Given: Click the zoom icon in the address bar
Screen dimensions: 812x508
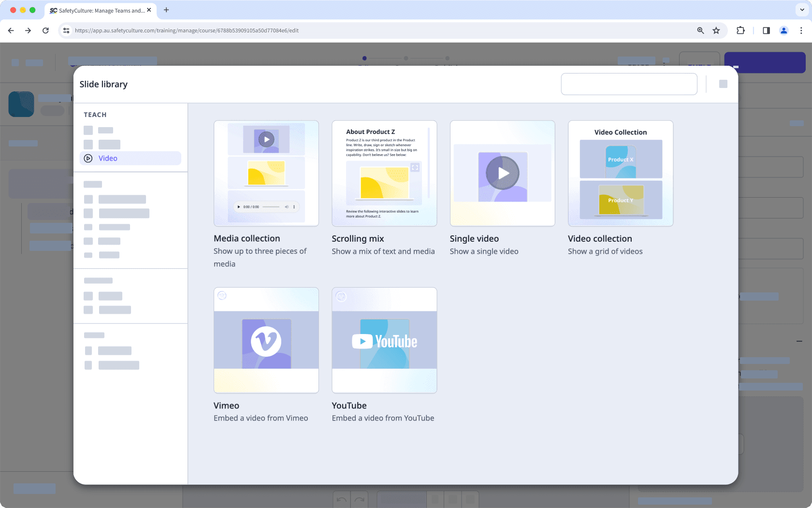Looking at the screenshot, I should (x=700, y=30).
